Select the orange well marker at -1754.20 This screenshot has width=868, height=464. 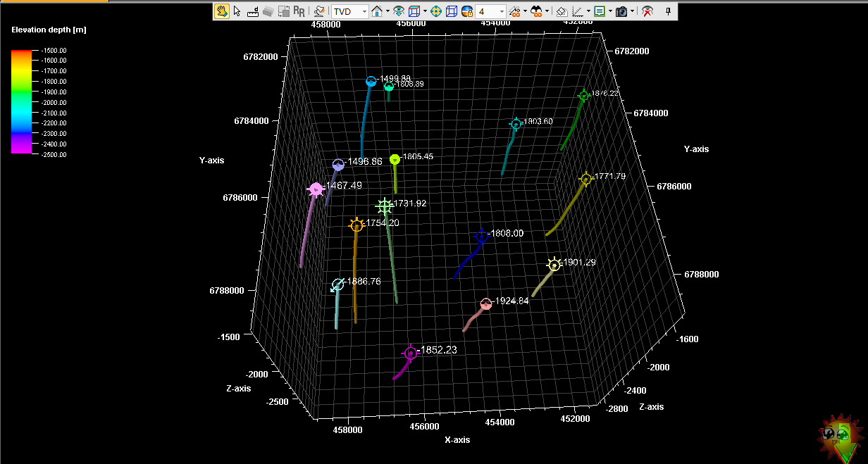coord(356,225)
